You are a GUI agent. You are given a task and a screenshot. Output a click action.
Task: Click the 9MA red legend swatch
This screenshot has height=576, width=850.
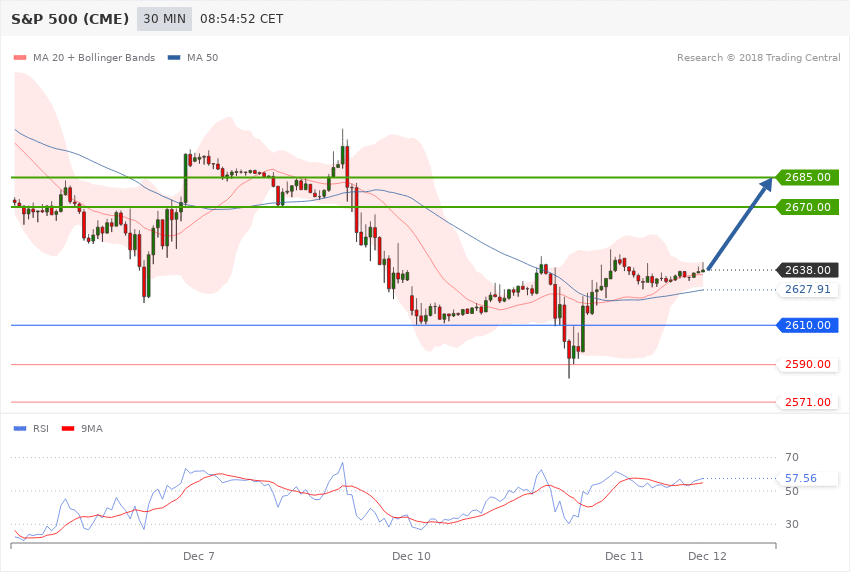coord(68,429)
